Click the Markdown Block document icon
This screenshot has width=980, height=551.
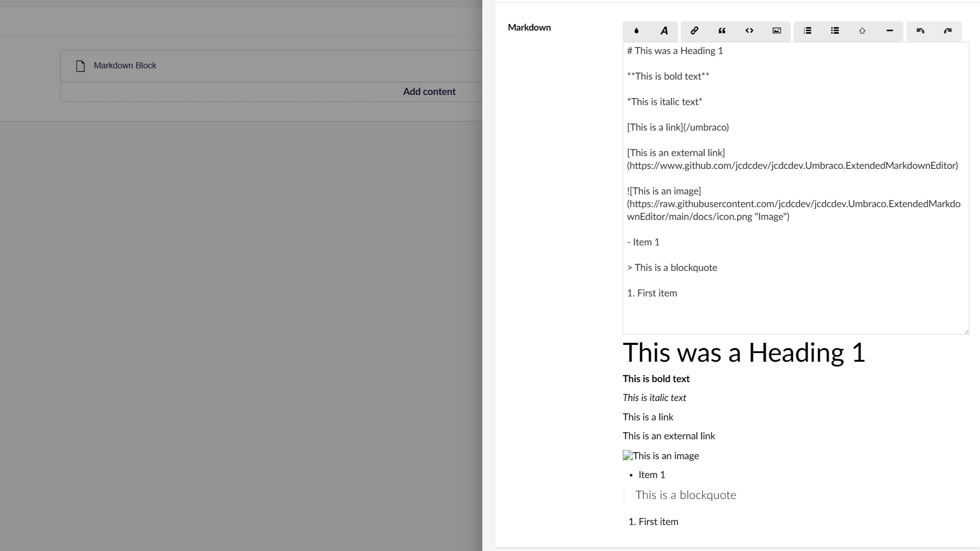(x=80, y=65)
